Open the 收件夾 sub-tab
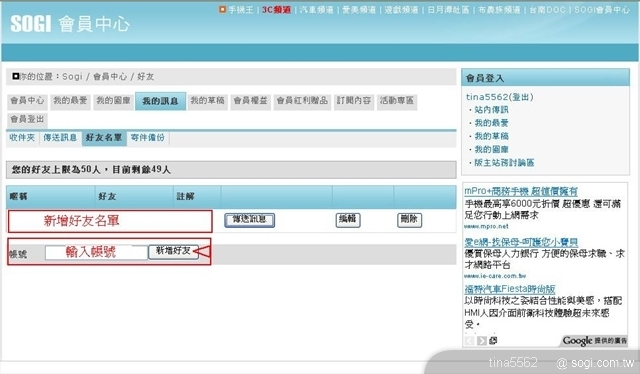Image resolution: width=640 pixels, height=374 pixels. coord(22,138)
